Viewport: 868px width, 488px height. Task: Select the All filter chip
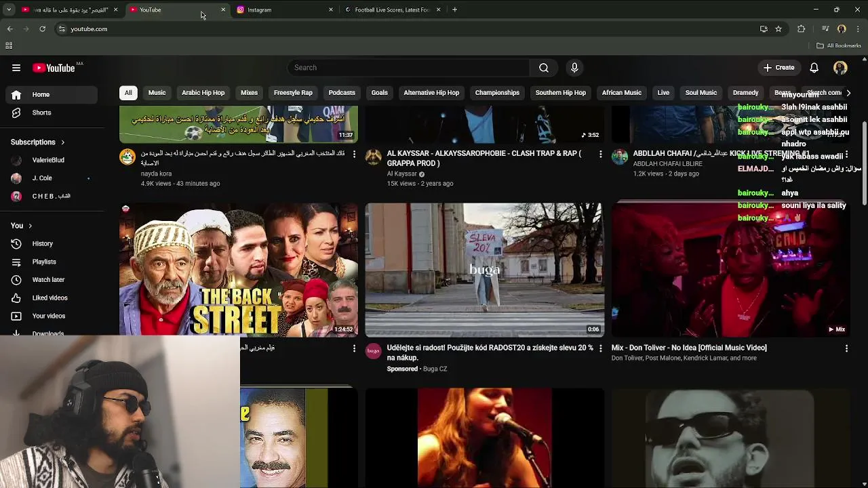point(128,93)
